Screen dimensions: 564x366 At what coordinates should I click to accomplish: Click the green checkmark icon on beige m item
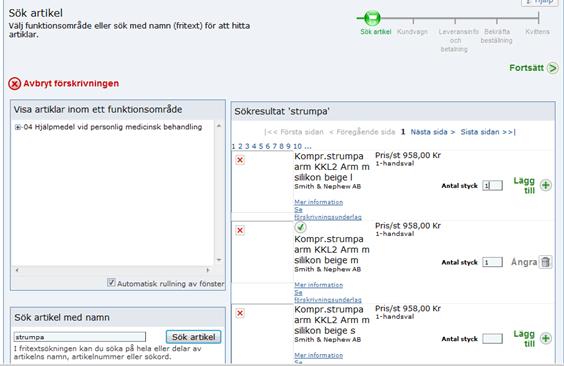tap(300, 227)
